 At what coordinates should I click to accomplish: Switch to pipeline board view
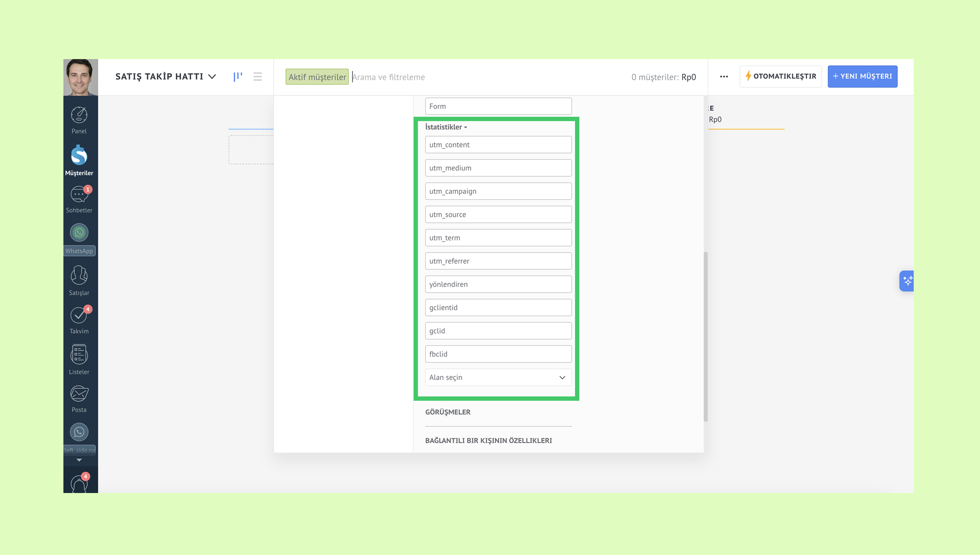238,77
